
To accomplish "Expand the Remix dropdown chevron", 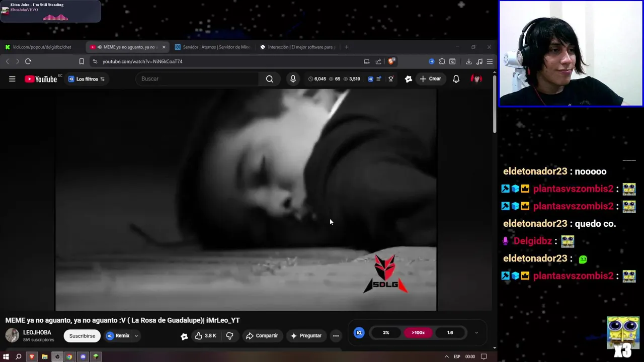I will (x=136, y=336).
